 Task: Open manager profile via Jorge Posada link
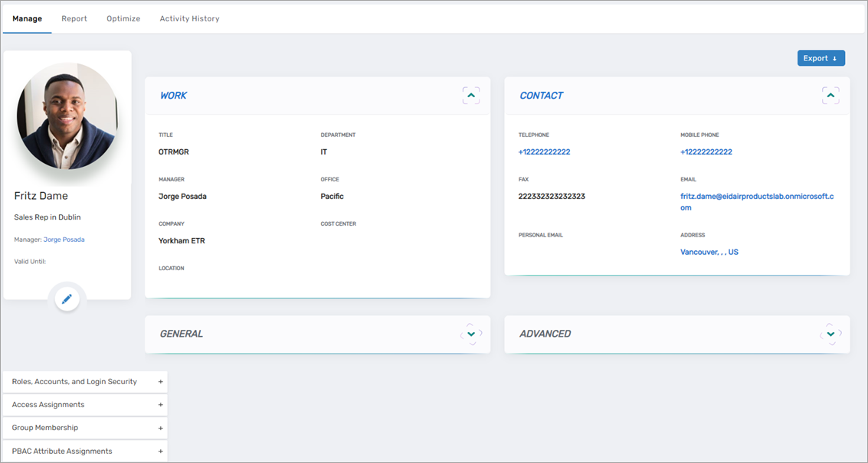click(x=64, y=239)
